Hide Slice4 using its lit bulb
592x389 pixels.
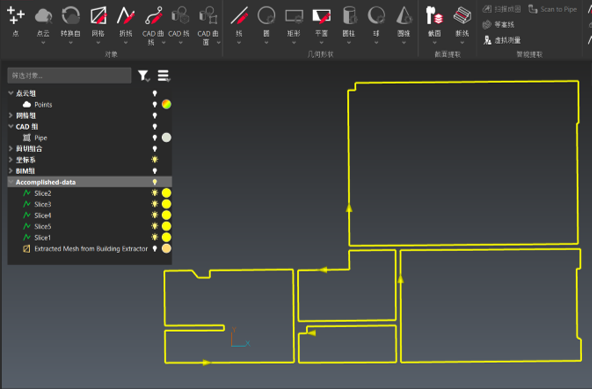coord(154,215)
